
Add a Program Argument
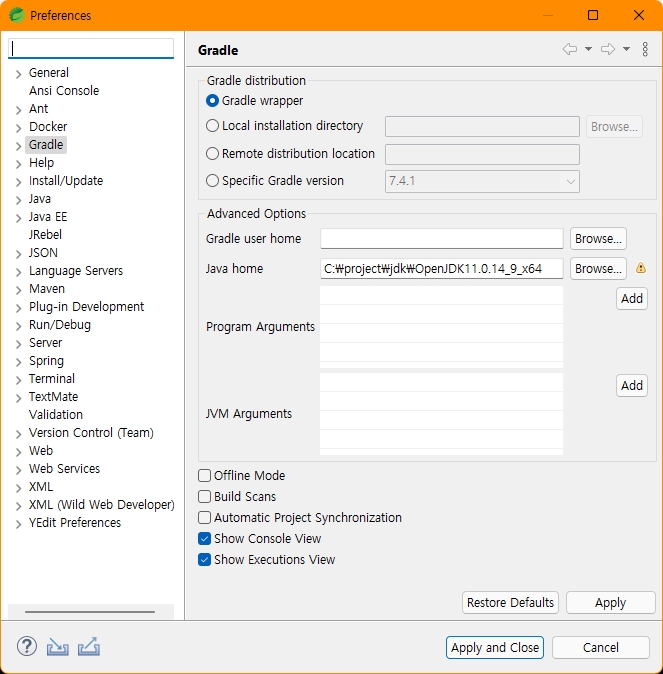(632, 298)
